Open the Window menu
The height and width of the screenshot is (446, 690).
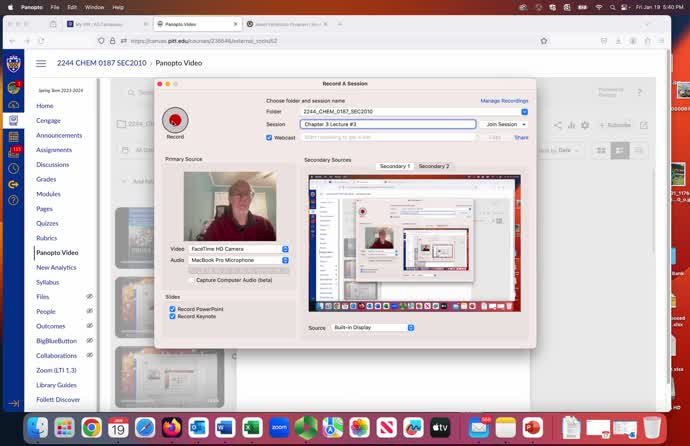point(94,7)
